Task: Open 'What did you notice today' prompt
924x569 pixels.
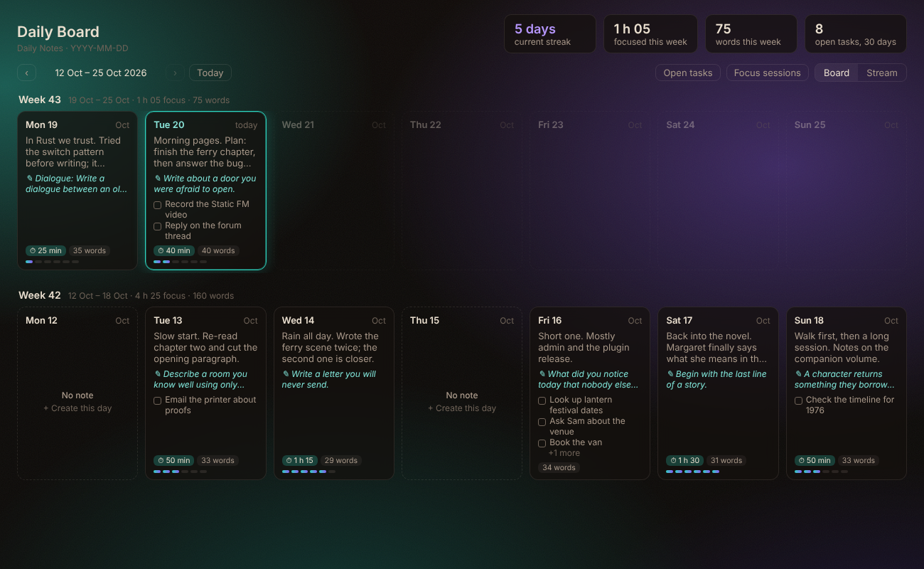Action: tap(589, 379)
